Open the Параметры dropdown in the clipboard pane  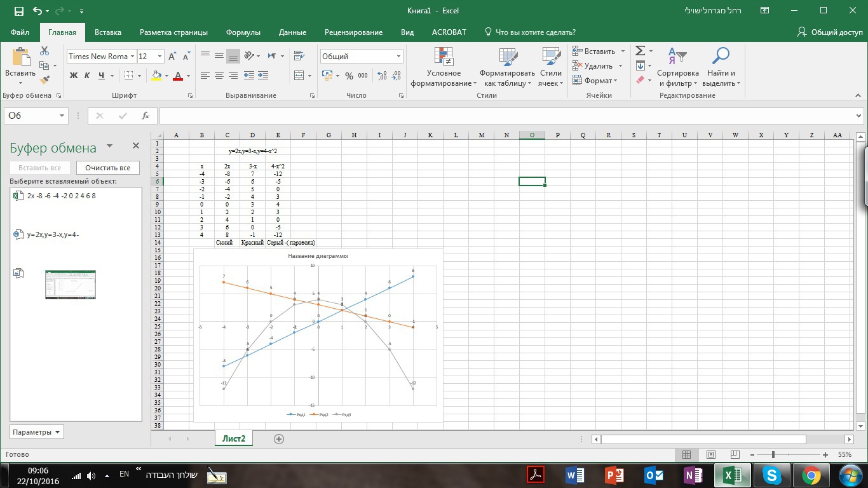coord(37,432)
